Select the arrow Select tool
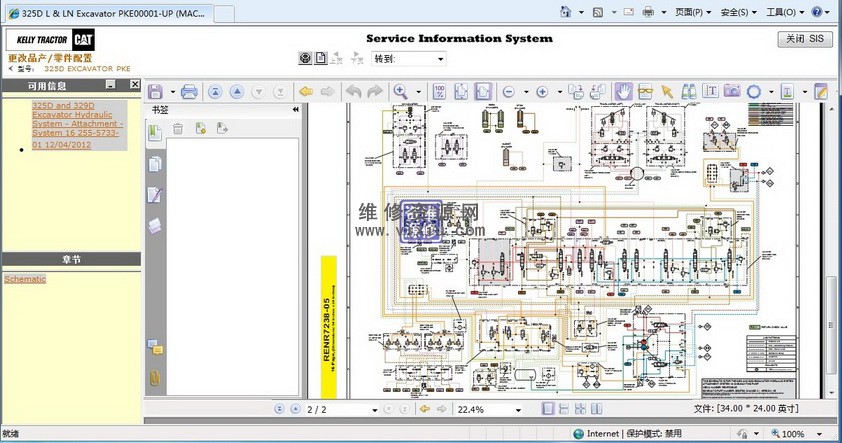 667,92
